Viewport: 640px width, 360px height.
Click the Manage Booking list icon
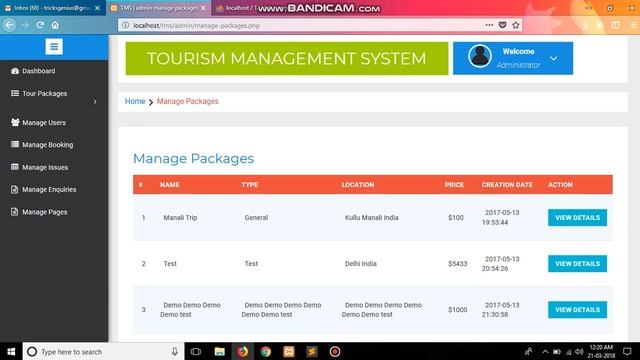click(x=15, y=144)
